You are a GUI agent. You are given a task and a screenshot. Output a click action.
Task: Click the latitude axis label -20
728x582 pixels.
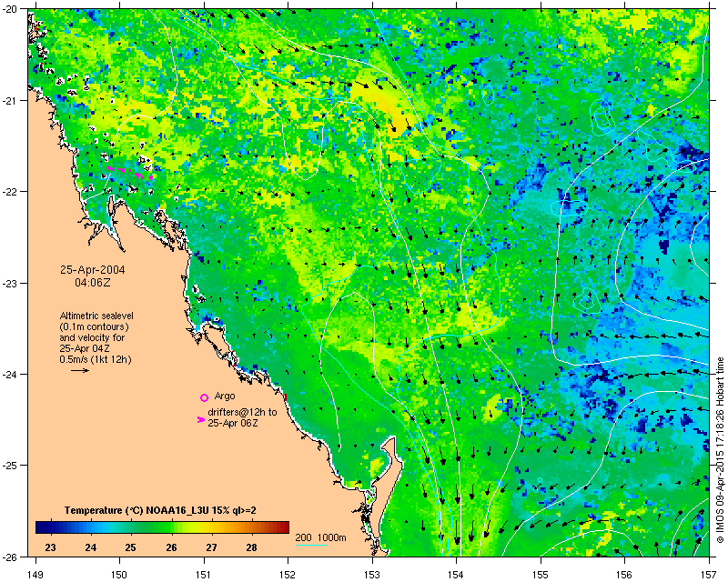[10, 9]
